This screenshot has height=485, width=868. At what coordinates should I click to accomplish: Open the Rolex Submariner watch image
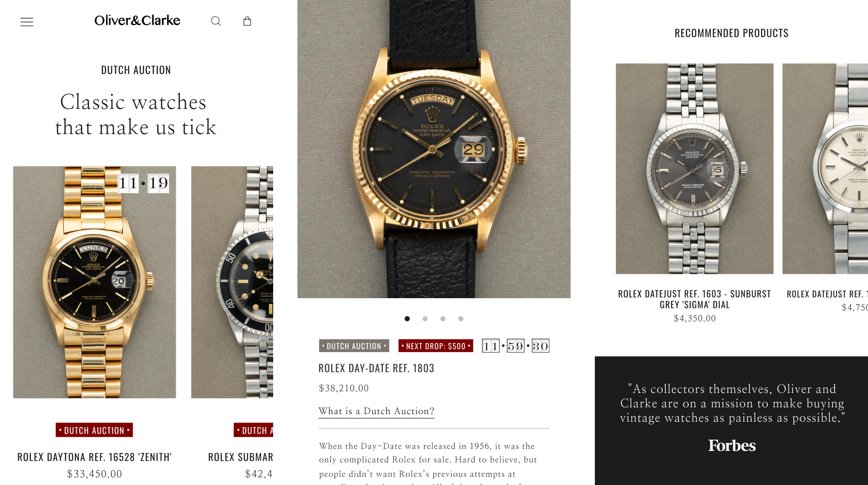click(x=232, y=282)
